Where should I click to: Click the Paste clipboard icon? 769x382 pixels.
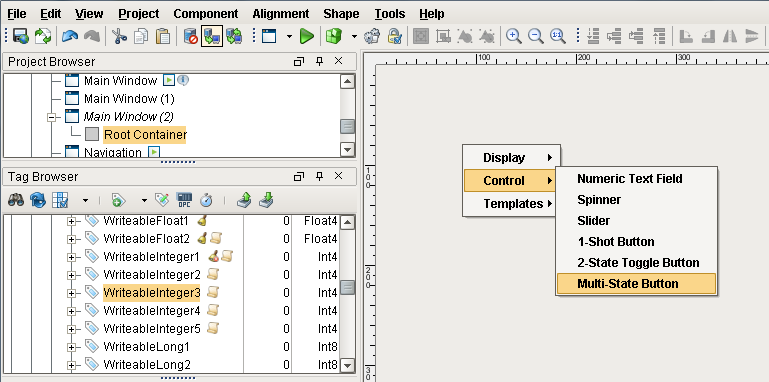[x=163, y=36]
